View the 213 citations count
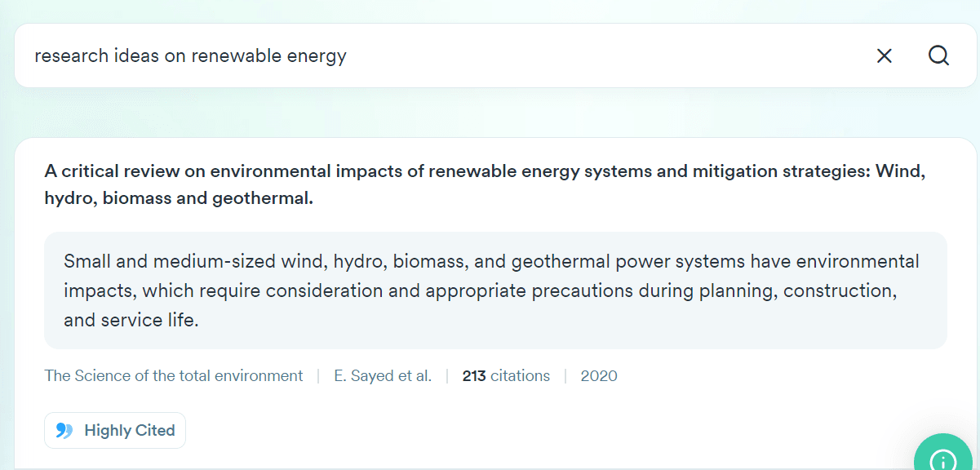Viewport: 980px width, 470px height. [x=506, y=376]
